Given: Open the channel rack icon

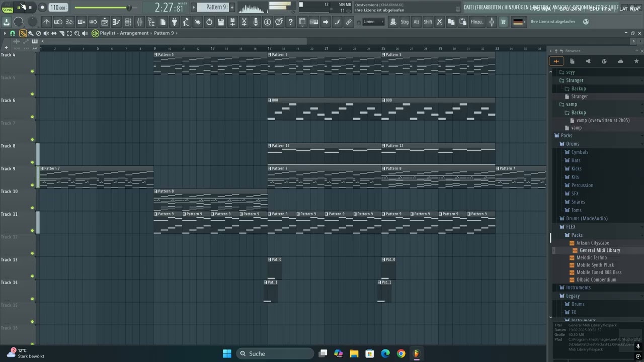Looking at the screenshot, I should click(128, 22).
